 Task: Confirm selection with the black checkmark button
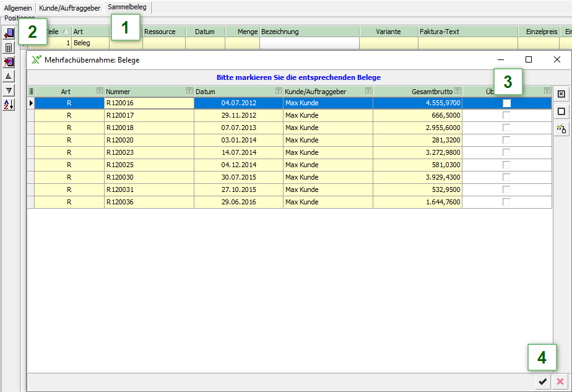click(x=543, y=381)
